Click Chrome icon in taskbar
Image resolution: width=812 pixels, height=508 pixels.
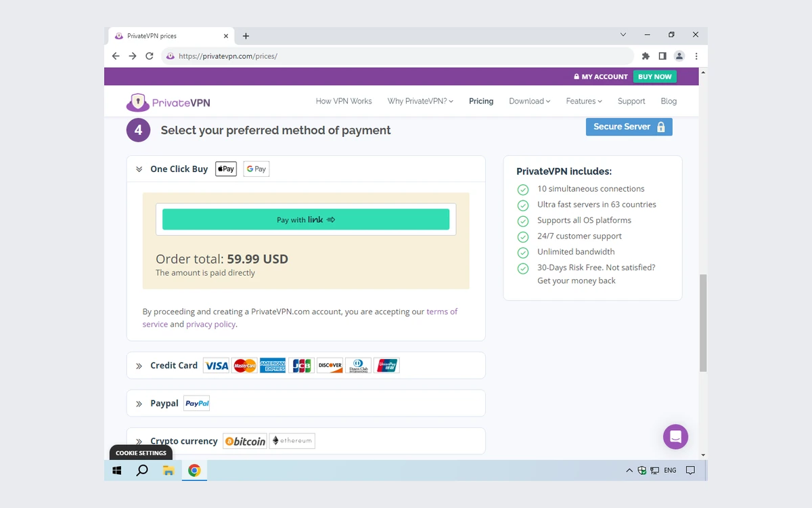click(x=194, y=471)
